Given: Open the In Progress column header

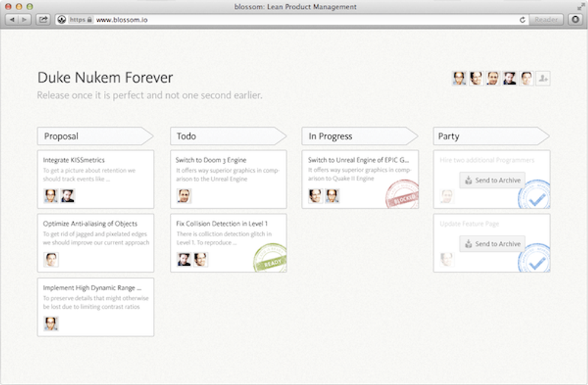Looking at the screenshot, I should tap(359, 136).
